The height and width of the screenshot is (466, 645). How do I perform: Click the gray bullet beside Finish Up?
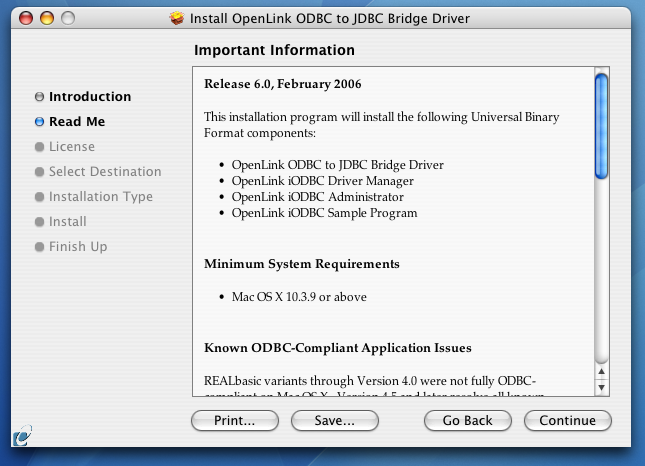pos(39,247)
